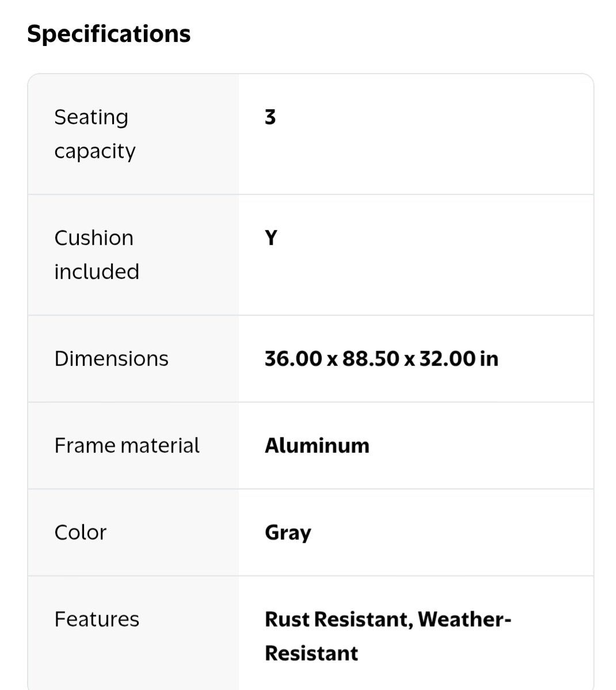This screenshot has width=616, height=690.
Task: Click the word material in Frame material
Action: coord(160,445)
